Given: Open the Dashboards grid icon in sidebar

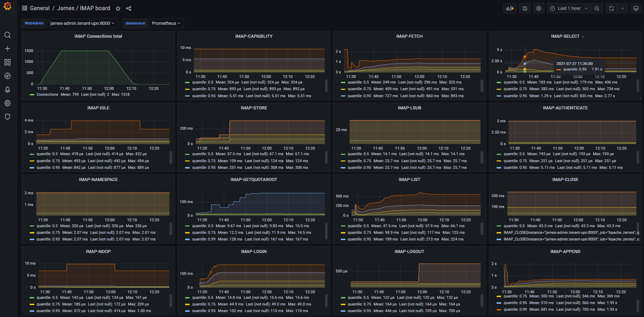Looking at the screenshot, I should click(7, 62).
